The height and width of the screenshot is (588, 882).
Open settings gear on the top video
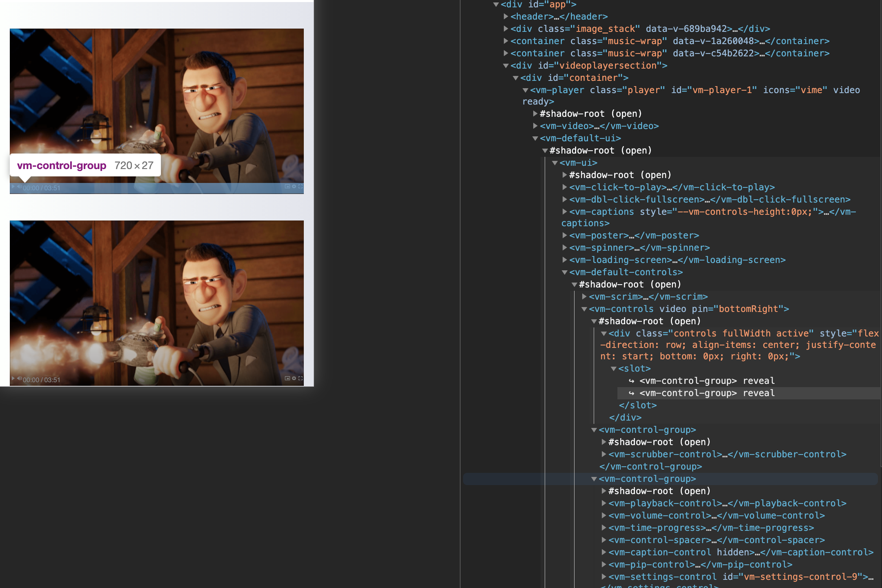click(x=294, y=186)
